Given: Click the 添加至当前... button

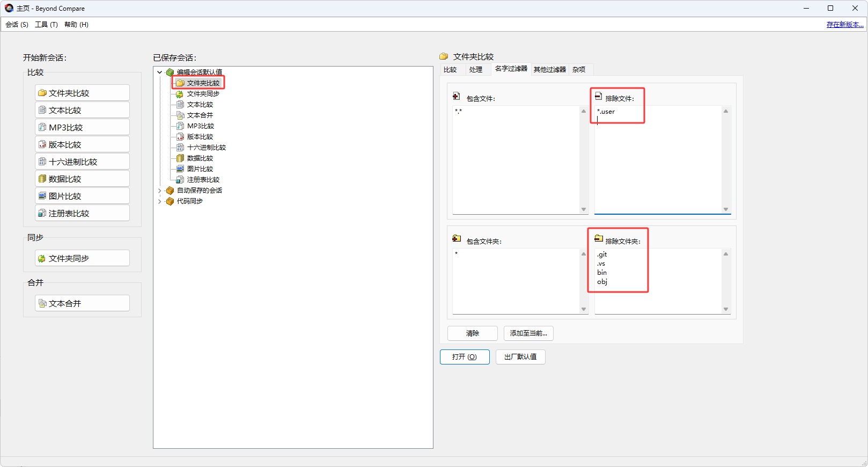Looking at the screenshot, I should click(528, 333).
